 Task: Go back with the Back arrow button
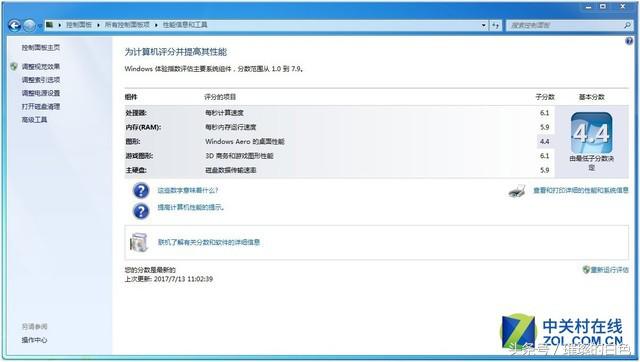pos(15,26)
